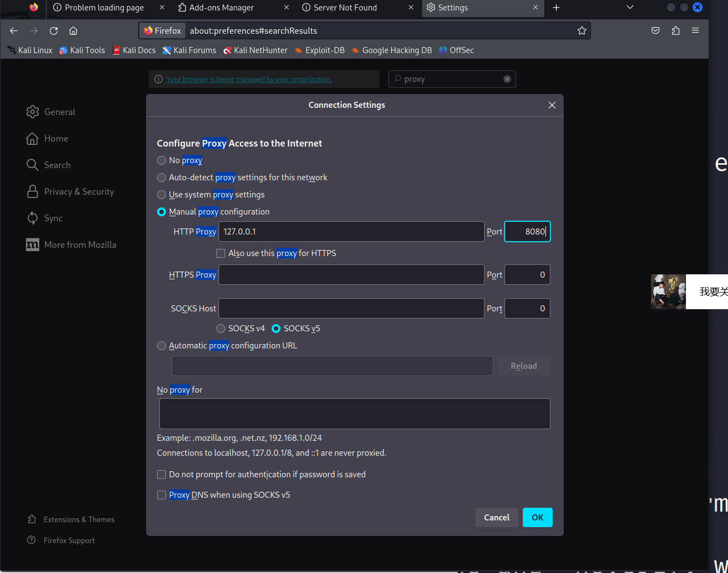This screenshot has width=728, height=573.
Task: Click the Save to Pocket icon
Action: coord(656,31)
